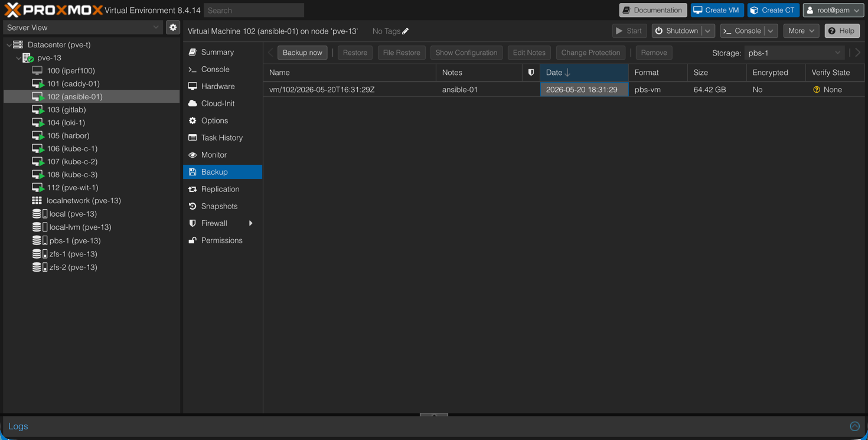Select tree item 112 (pve-wit-1)
868x440 pixels.
pos(92,188)
